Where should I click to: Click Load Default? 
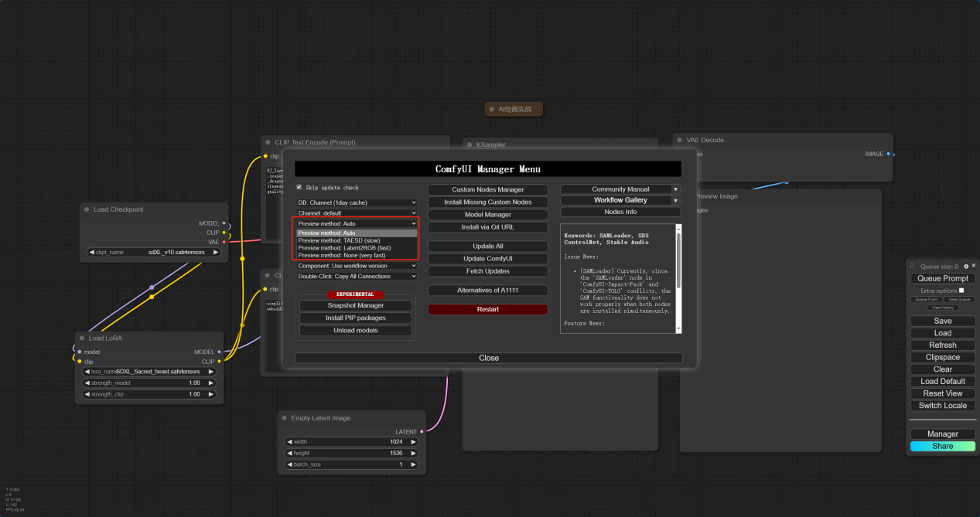click(943, 381)
